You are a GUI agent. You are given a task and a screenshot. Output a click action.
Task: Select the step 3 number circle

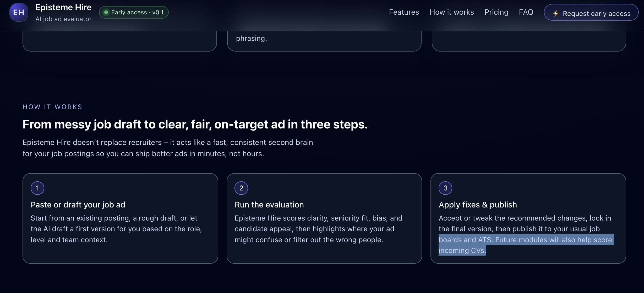pyautogui.click(x=445, y=188)
